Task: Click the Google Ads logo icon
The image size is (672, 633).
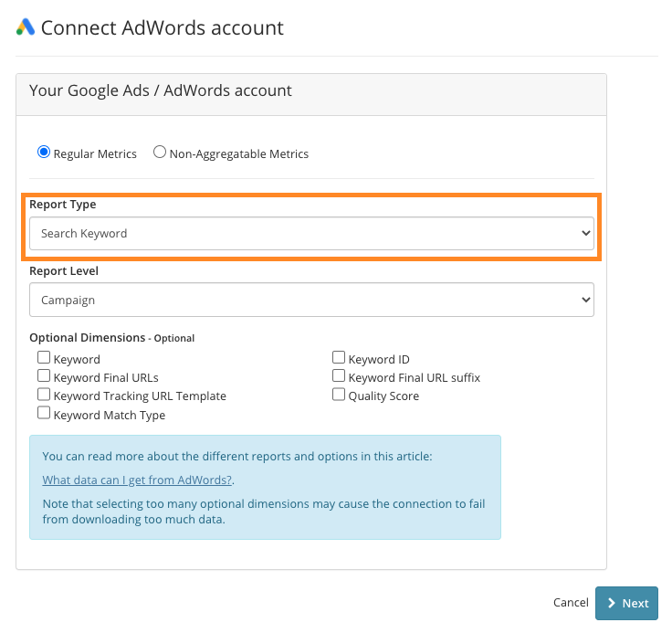Action: pos(26,26)
